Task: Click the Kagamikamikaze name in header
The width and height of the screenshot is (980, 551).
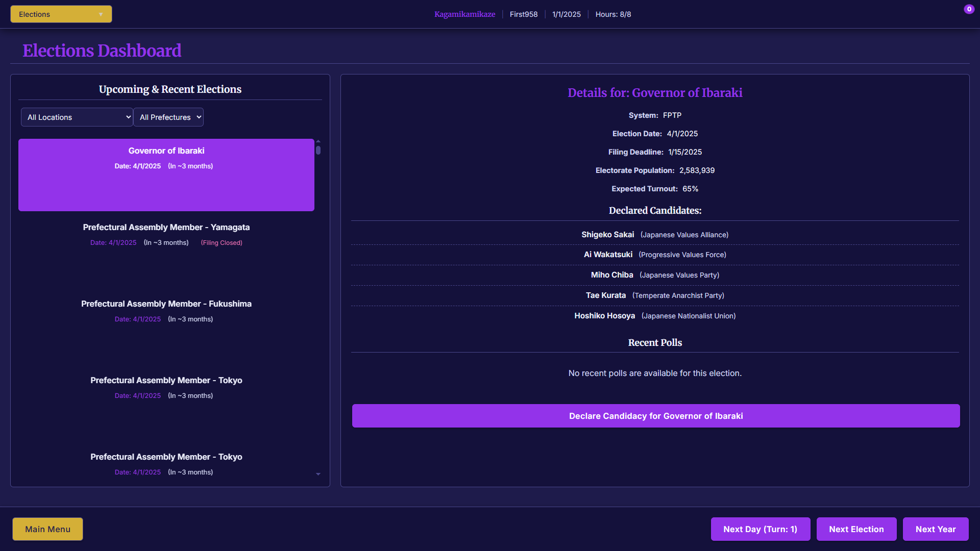Action: pyautogui.click(x=464, y=14)
